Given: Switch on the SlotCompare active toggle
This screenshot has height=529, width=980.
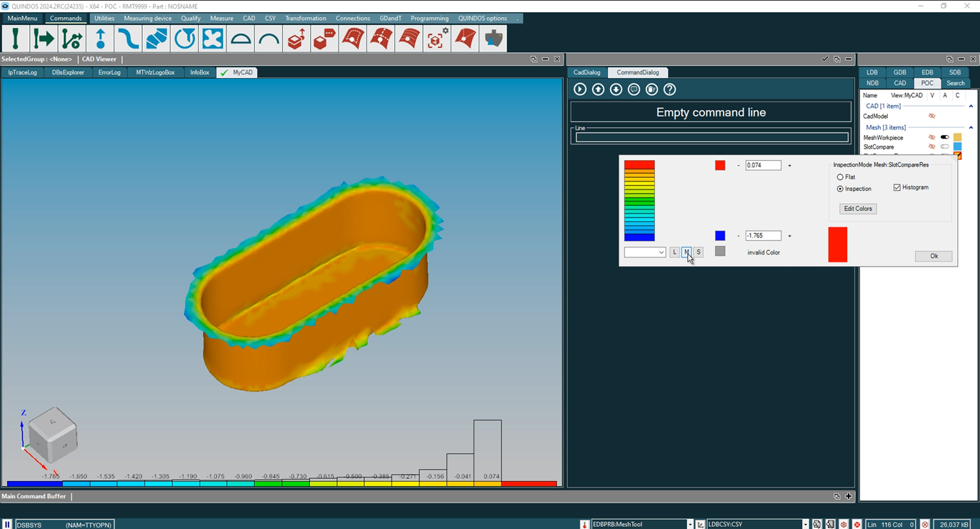Looking at the screenshot, I should point(945,147).
